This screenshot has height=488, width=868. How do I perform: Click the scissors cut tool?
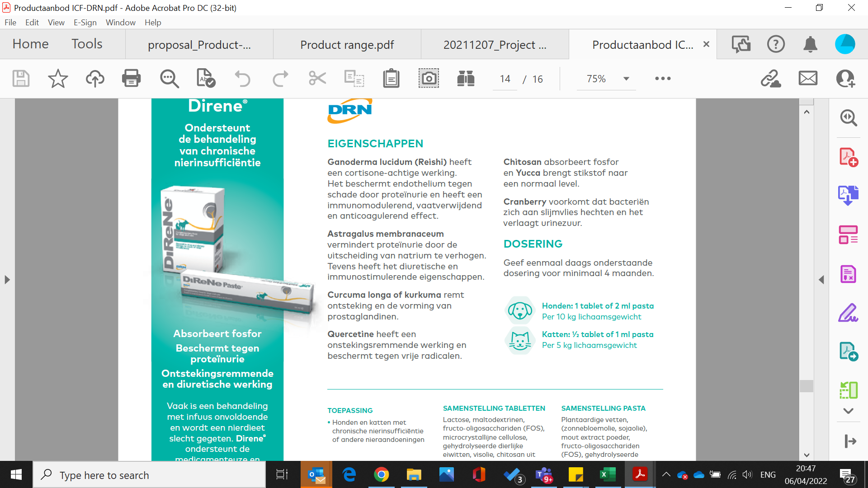tap(317, 79)
